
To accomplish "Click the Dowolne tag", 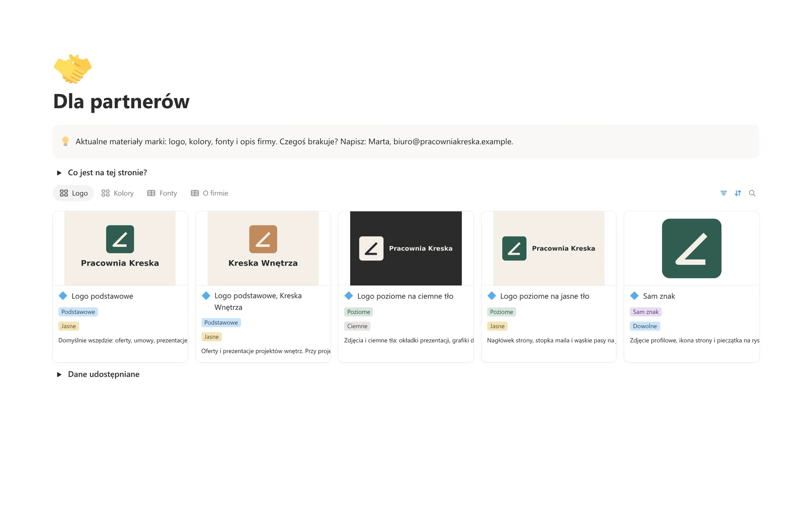I will (x=645, y=326).
